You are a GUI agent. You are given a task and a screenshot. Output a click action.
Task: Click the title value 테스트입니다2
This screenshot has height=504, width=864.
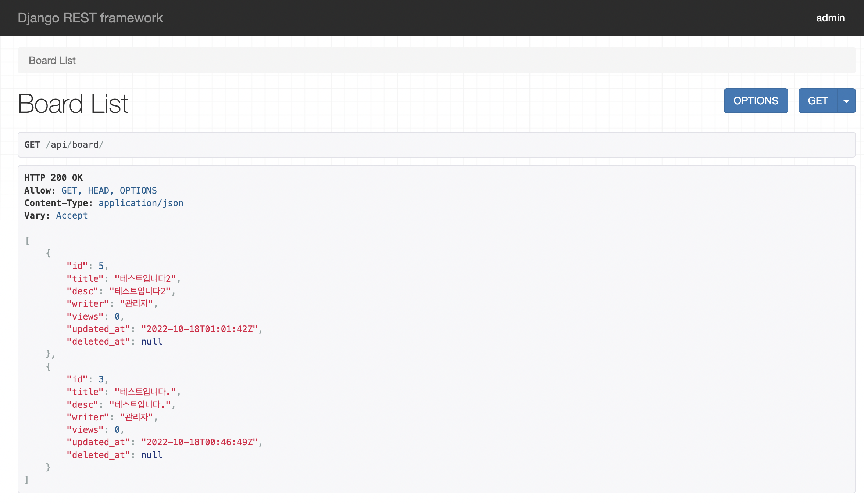point(145,279)
